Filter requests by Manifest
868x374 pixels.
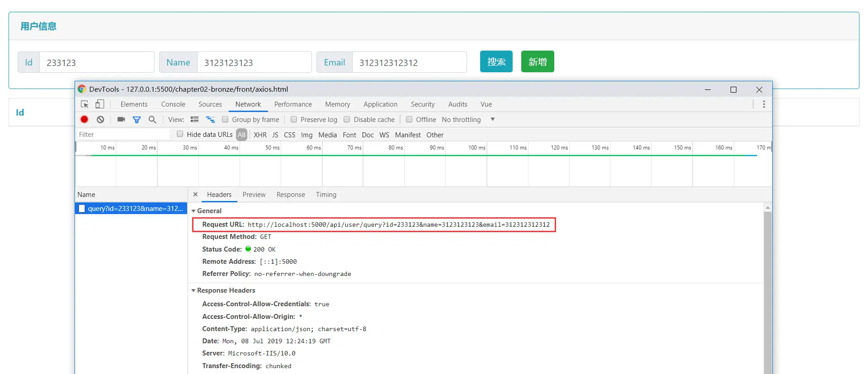(408, 135)
